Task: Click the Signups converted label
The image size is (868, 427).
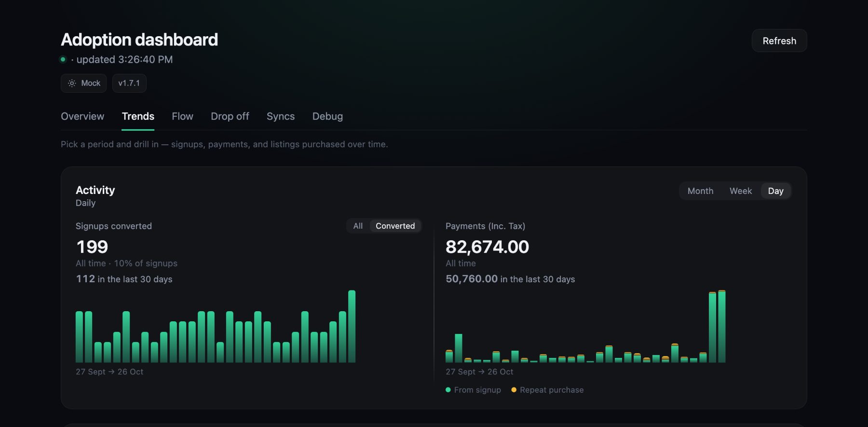Action: click(x=114, y=226)
